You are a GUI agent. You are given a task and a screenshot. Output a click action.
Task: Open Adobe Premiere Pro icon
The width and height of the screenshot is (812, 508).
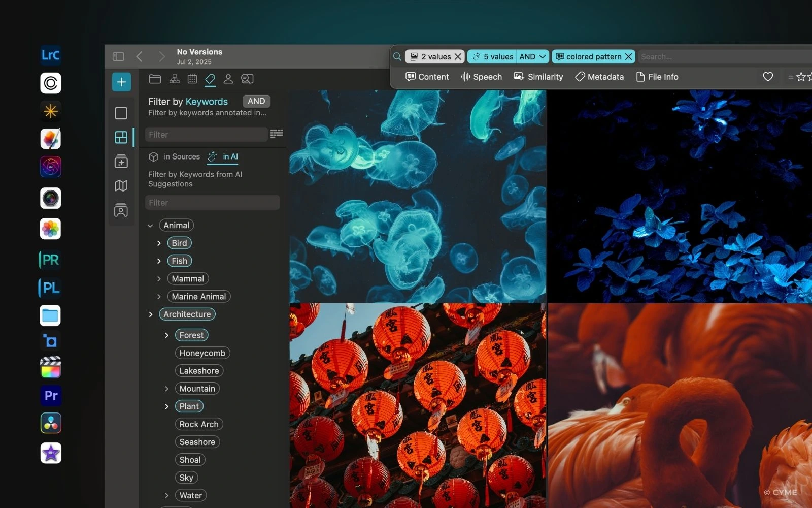pos(51,395)
